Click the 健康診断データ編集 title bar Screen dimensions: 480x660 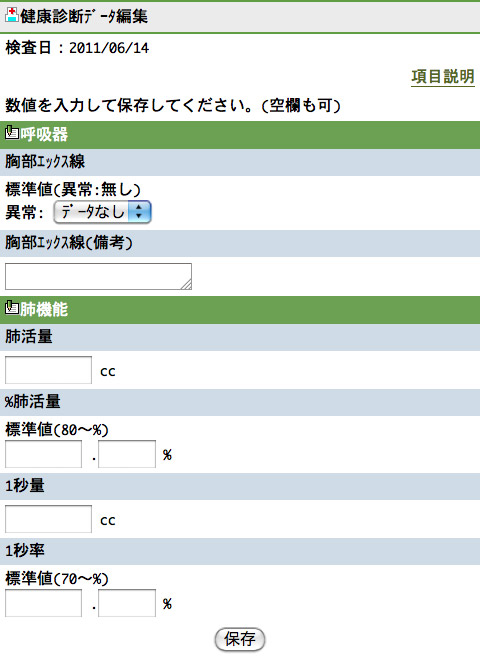pos(240,17)
